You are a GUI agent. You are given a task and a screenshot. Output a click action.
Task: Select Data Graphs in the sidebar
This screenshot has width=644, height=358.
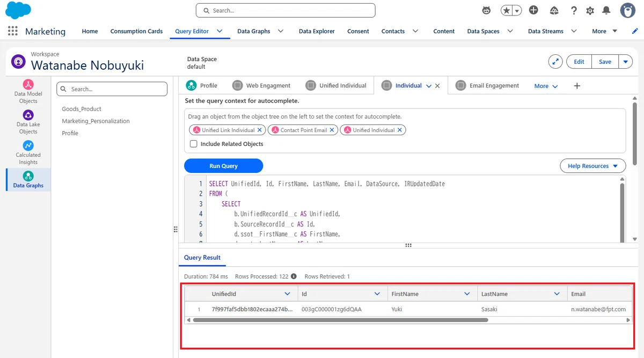coord(28,180)
